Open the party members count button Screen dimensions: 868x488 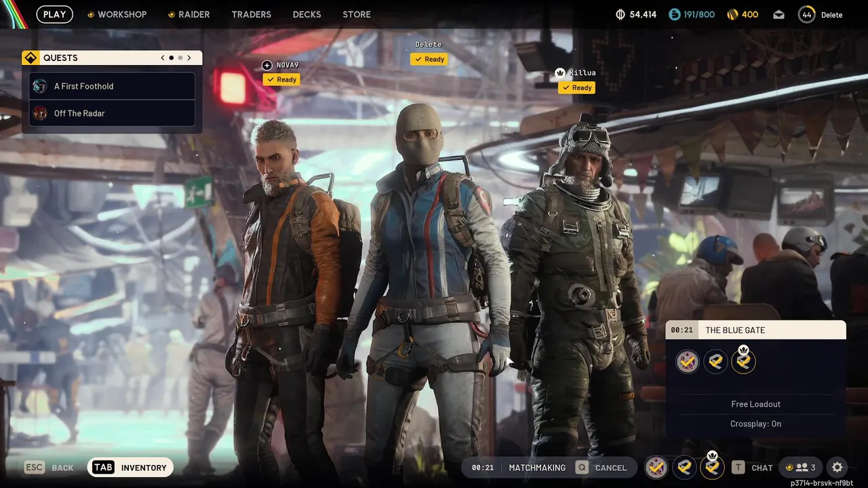pos(800,467)
